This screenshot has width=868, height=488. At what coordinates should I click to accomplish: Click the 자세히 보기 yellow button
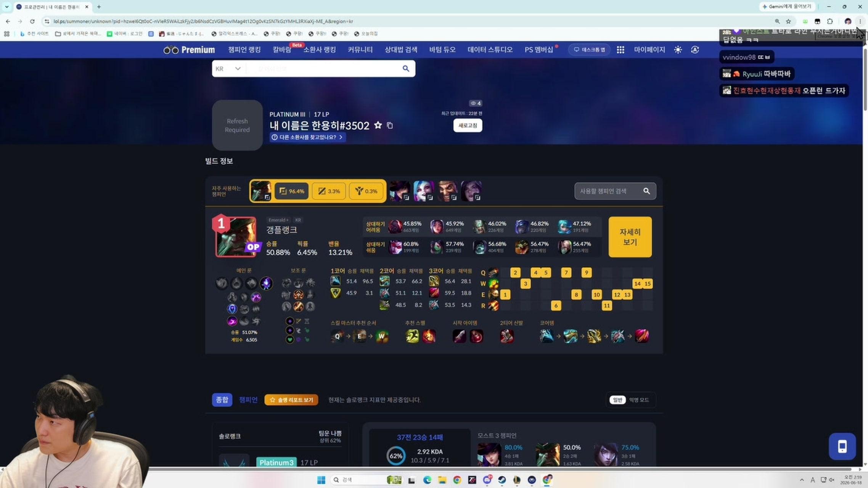630,237
